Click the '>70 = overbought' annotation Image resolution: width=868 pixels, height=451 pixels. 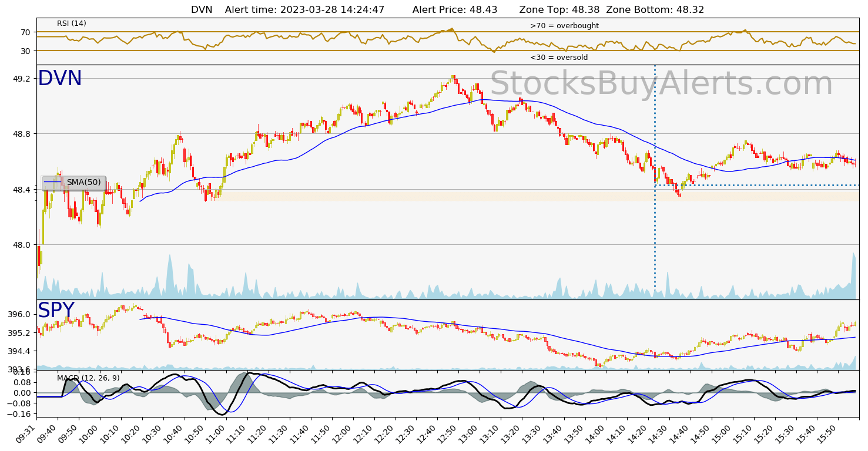coord(564,26)
